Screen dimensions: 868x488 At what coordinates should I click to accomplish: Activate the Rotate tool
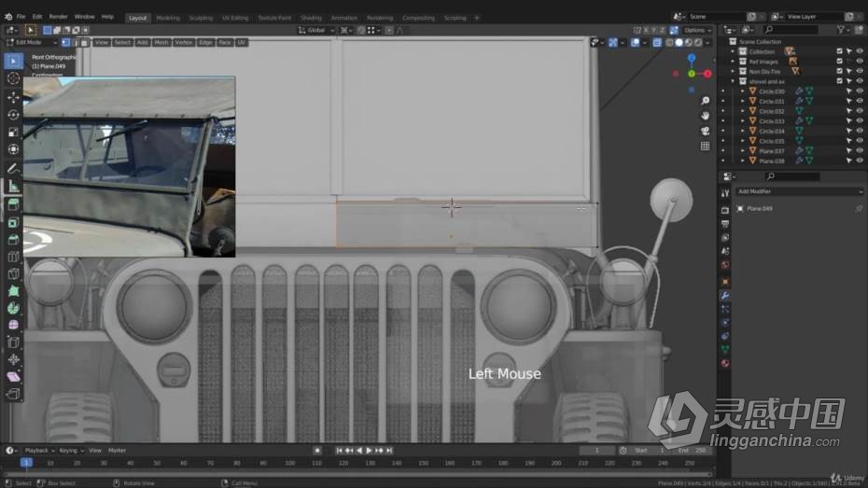(13, 115)
